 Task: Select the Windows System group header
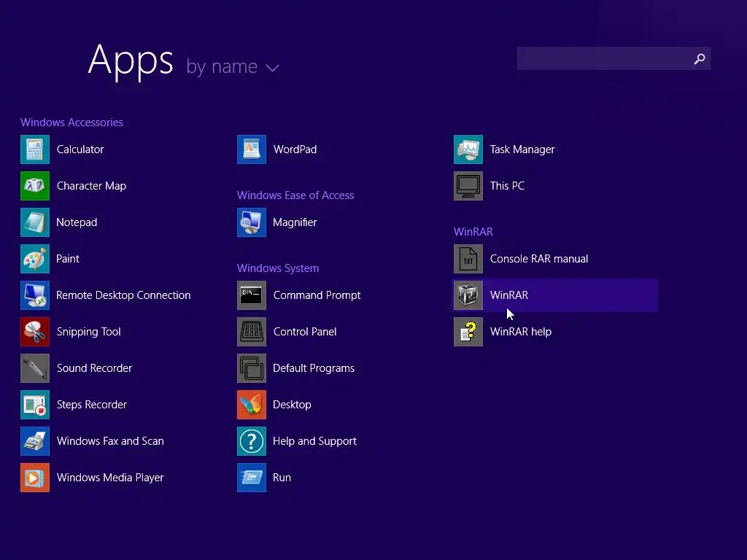click(x=278, y=268)
